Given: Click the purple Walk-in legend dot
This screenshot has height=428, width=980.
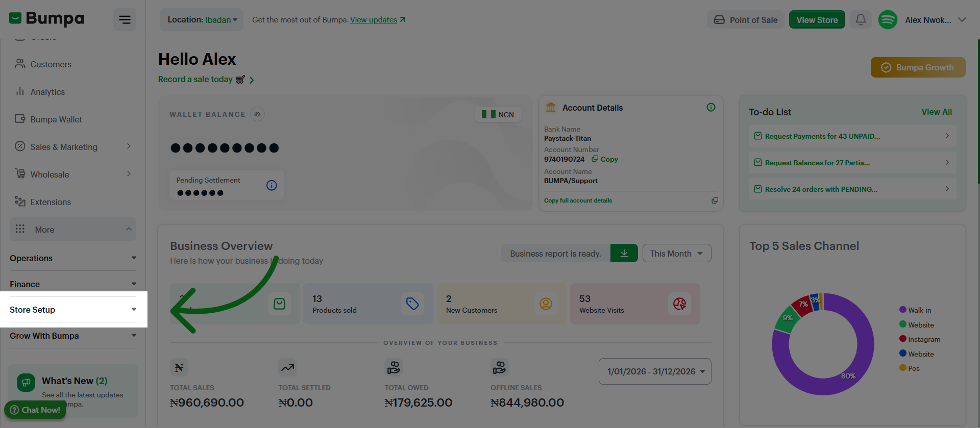Looking at the screenshot, I should pos(902,310).
